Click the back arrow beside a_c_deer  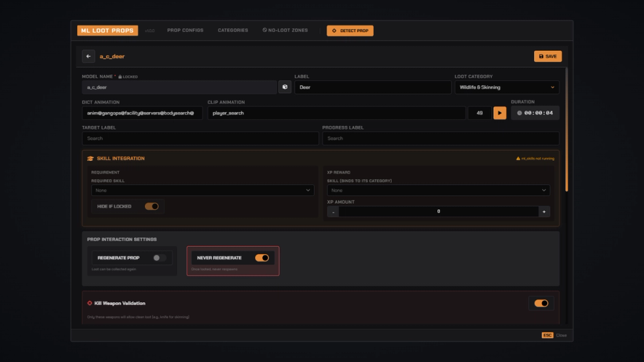(x=89, y=56)
